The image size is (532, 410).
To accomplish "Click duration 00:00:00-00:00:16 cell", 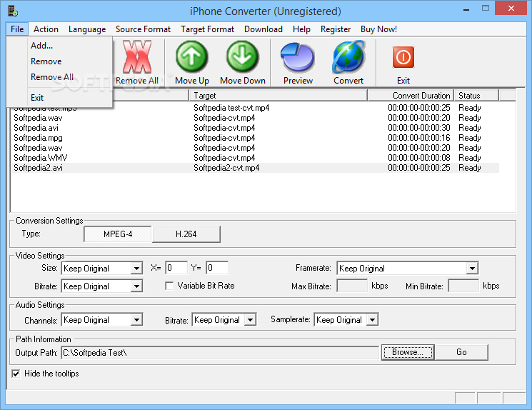I will tap(419, 138).
